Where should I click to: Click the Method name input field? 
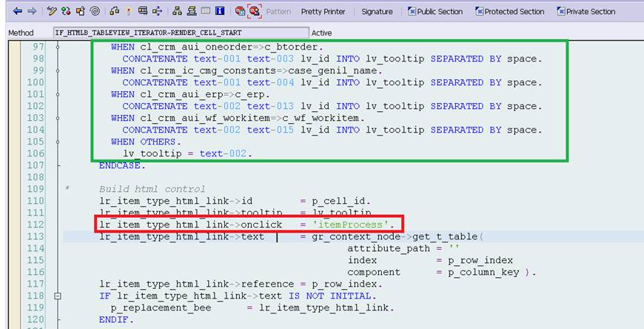[181, 33]
